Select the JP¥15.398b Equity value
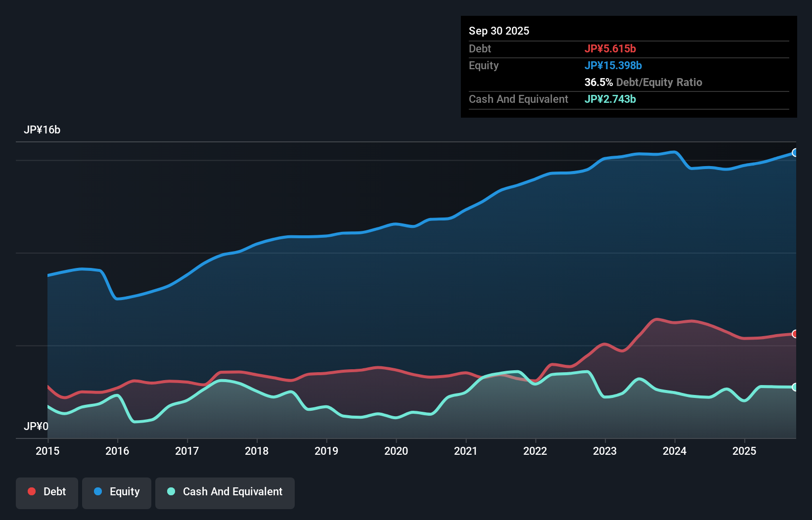The image size is (812, 520). [x=613, y=65]
